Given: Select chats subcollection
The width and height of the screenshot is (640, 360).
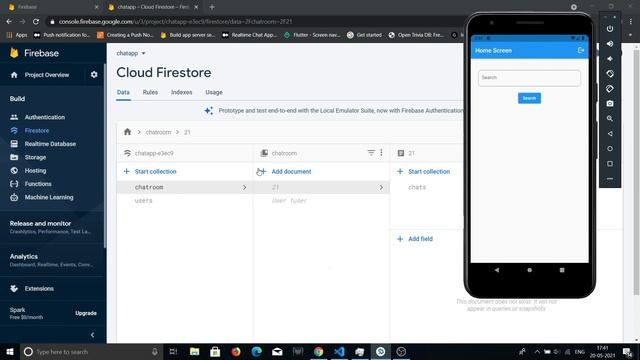Looking at the screenshot, I should 417,187.
